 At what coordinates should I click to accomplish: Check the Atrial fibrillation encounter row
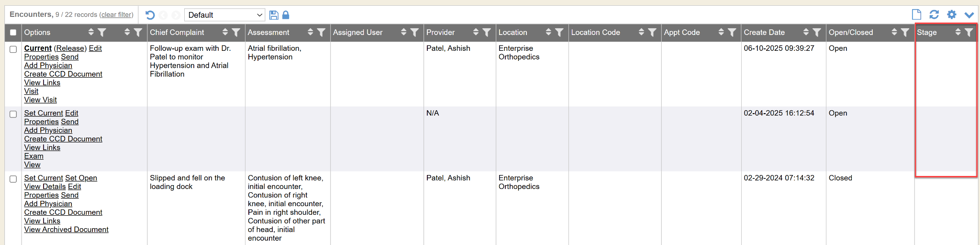pos(13,49)
